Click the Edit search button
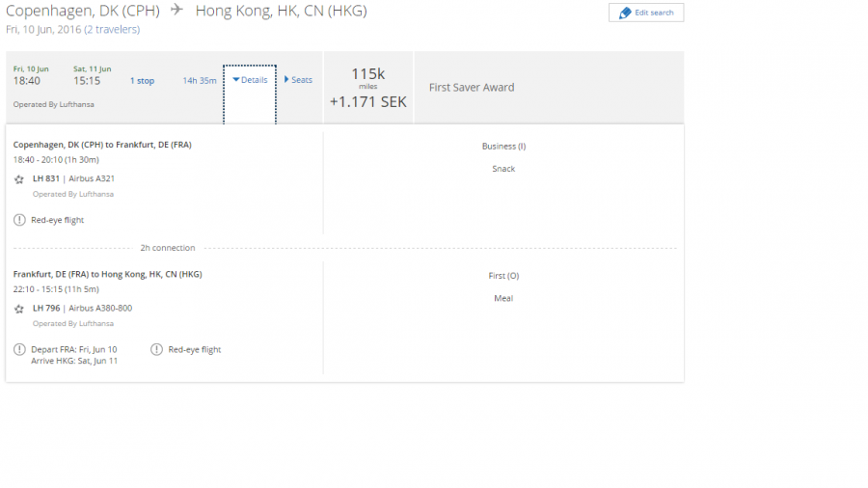 tap(646, 13)
